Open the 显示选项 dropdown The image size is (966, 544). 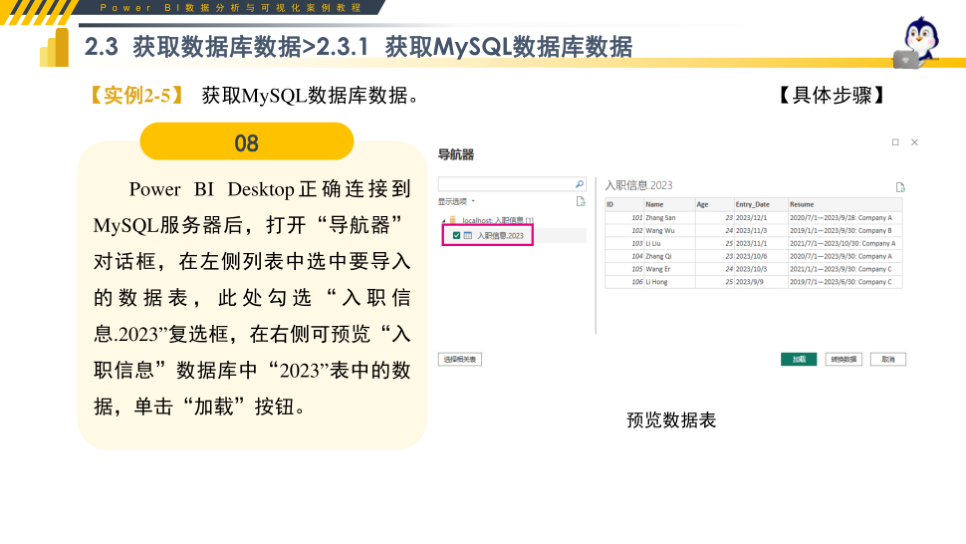click(457, 201)
